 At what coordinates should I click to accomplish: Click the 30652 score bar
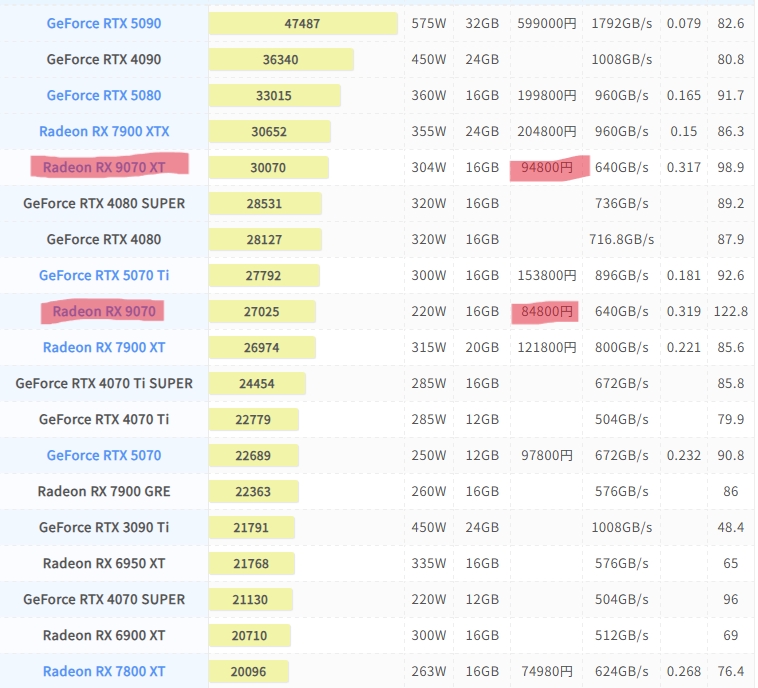pyautogui.click(x=270, y=132)
